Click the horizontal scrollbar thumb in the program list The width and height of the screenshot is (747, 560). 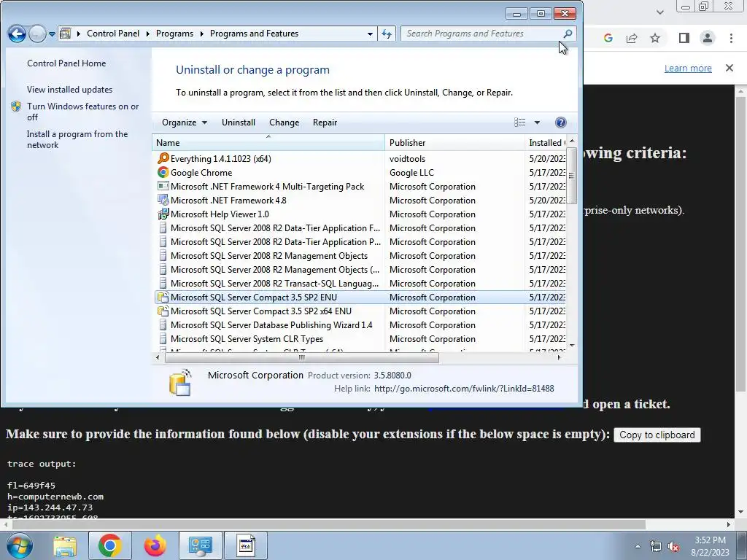301,357
